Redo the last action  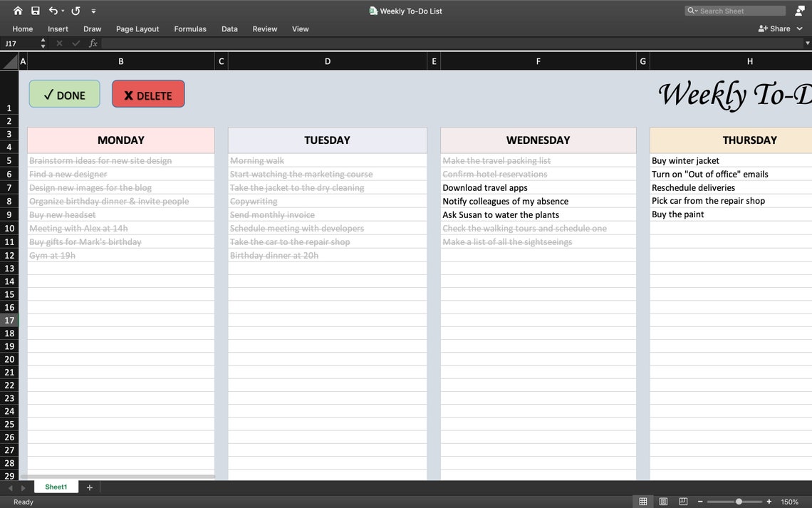click(74, 10)
